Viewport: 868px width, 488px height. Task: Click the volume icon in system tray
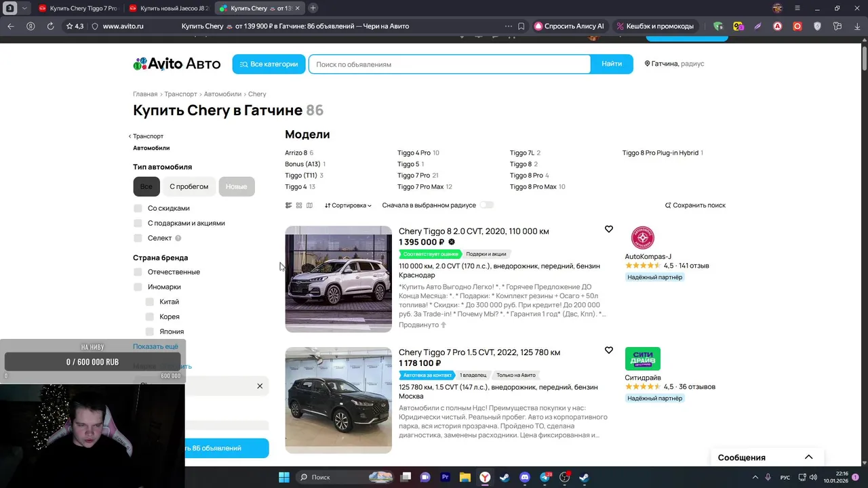click(x=812, y=477)
